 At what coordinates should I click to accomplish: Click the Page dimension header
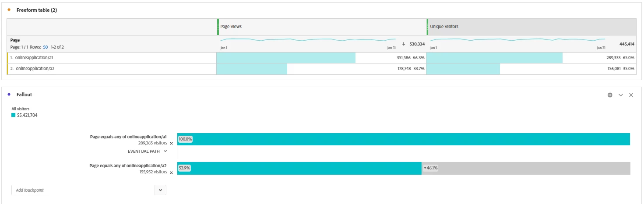(x=15, y=40)
